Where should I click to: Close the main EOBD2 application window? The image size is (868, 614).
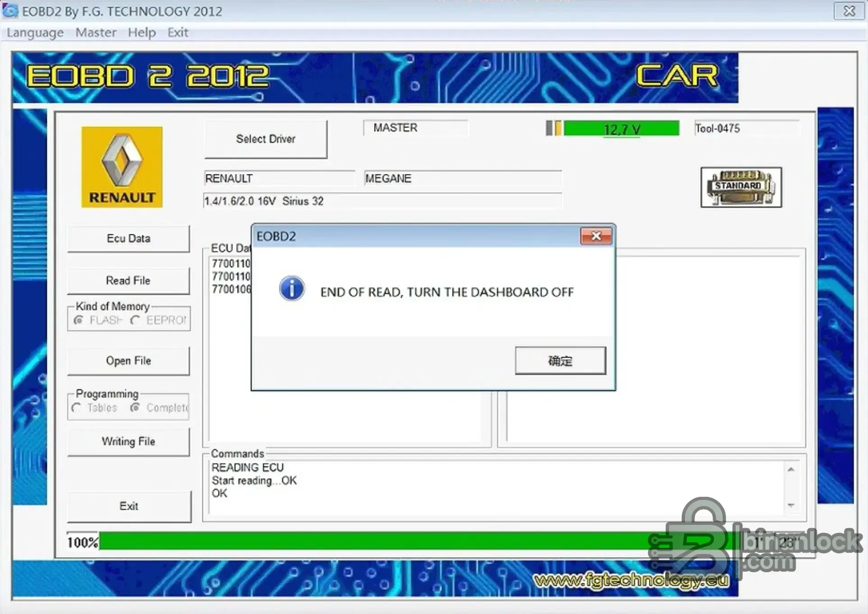(849, 11)
